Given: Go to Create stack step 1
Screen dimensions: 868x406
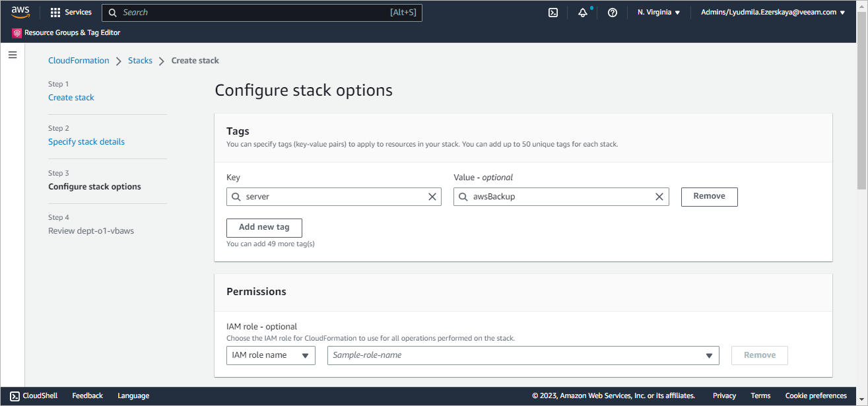Looking at the screenshot, I should pyautogui.click(x=71, y=98).
